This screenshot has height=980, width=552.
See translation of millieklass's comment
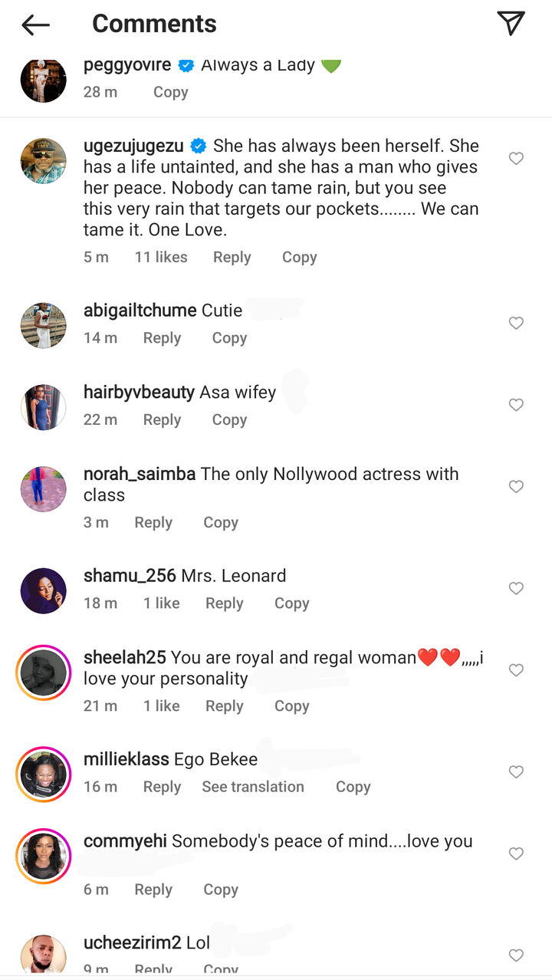[253, 787]
